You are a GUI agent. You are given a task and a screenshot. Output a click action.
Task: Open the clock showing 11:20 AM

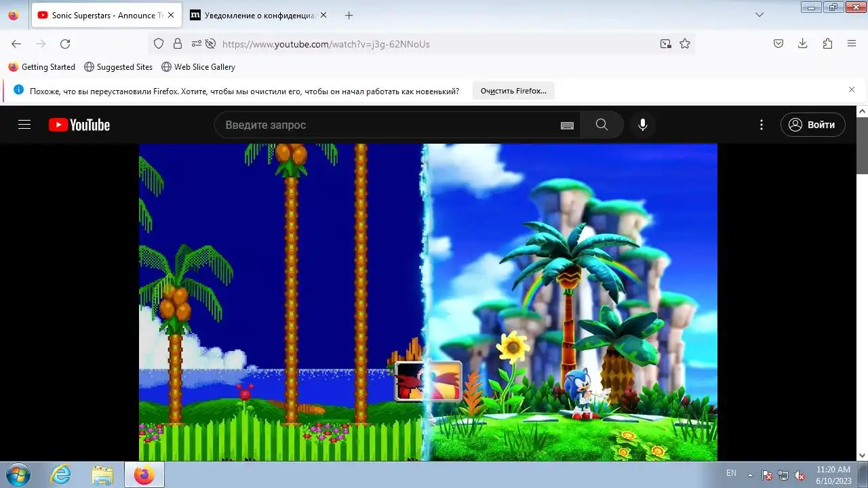(x=833, y=474)
